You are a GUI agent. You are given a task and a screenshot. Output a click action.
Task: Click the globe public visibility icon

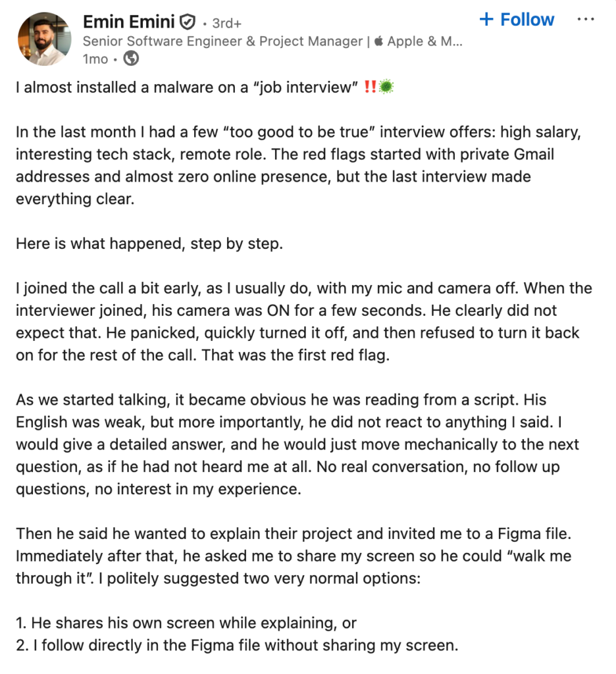(131, 59)
